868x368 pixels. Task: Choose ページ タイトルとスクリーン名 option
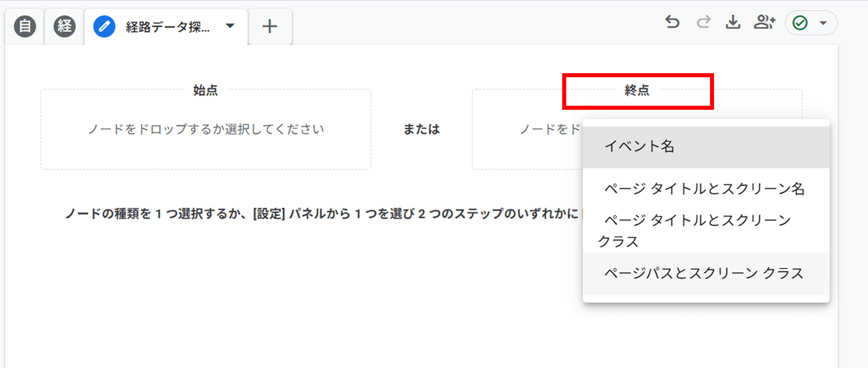(x=706, y=188)
